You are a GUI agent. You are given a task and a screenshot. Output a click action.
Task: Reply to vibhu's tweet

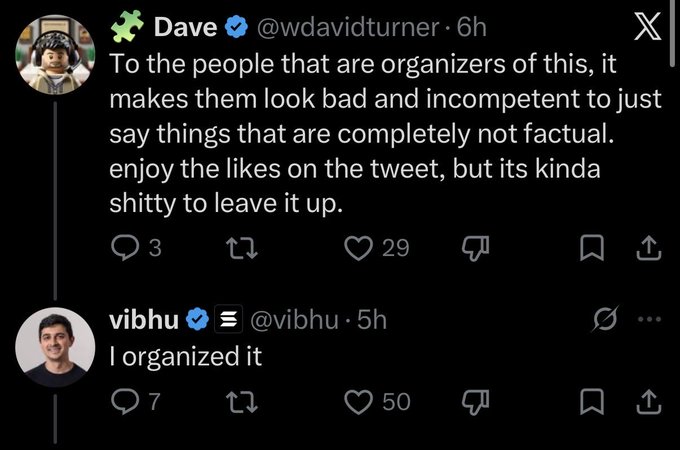(x=135, y=401)
